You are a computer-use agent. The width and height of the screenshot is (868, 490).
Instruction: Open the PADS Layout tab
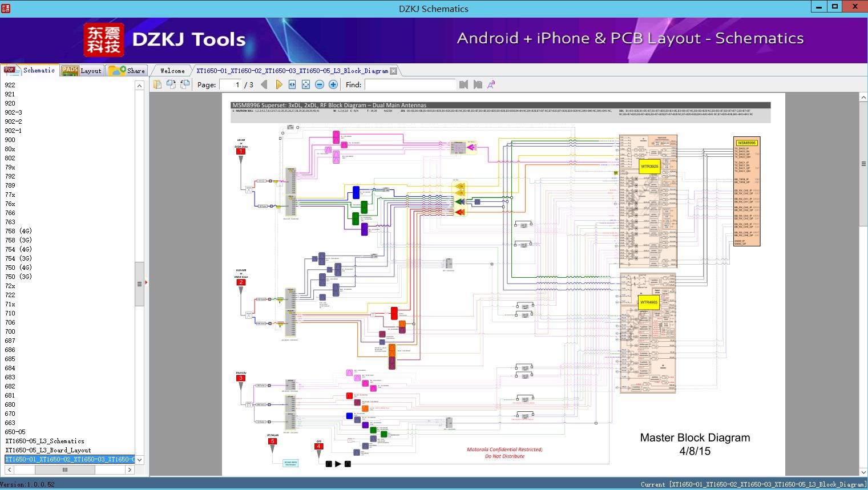click(82, 71)
